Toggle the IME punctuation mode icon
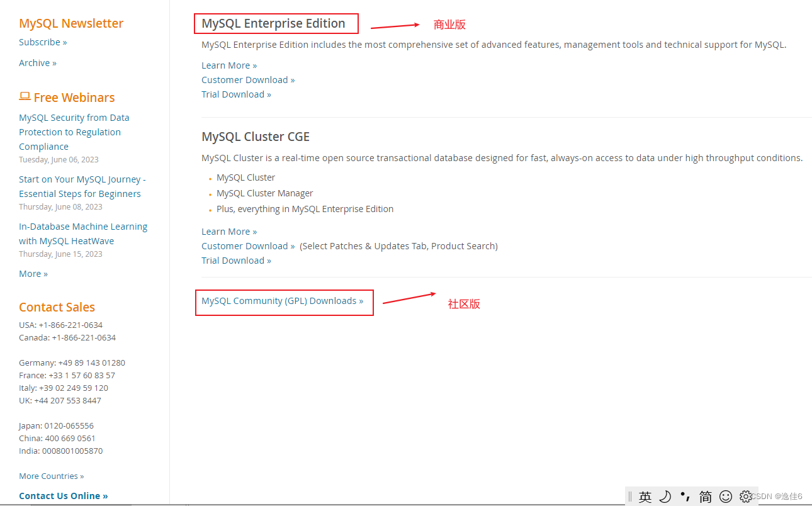This screenshot has width=812, height=506. pos(685,497)
